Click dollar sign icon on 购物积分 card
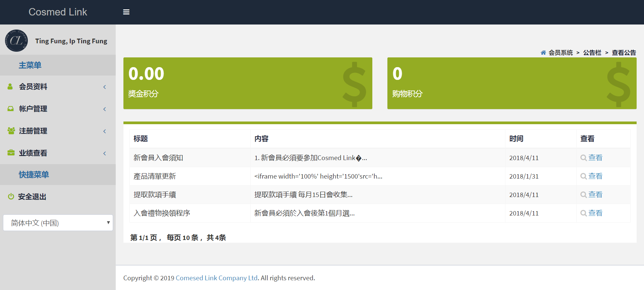Viewport: 644px width, 290px height. (x=619, y=84)
